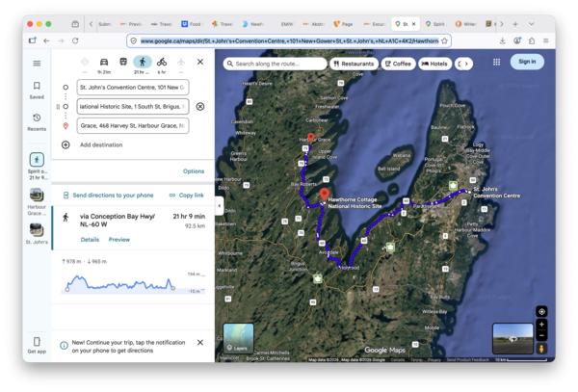
Task: Open route Details
Action: [x=90, y=240]
